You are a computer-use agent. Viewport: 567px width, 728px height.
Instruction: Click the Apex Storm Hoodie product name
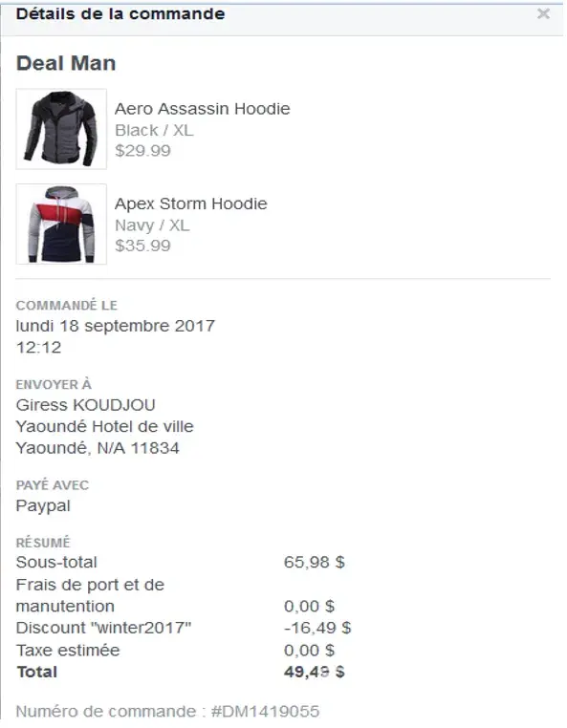point(191,203)
